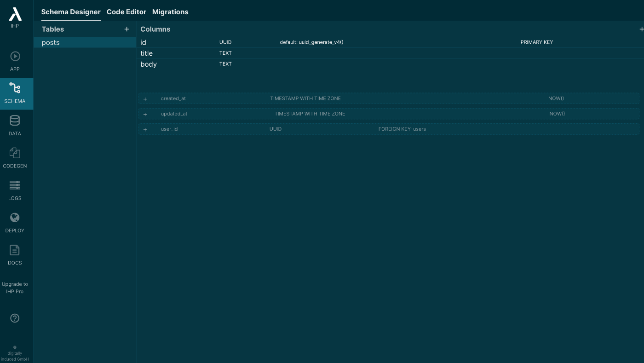644x363 pixels.
Task: Switch to the Code Editor tab
Action: coord(126,12)
